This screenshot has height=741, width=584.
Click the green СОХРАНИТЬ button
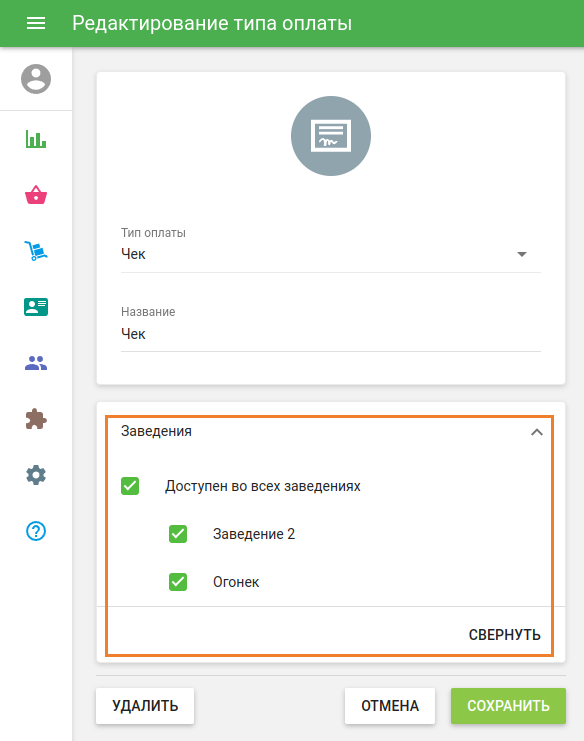(x=508, y=706)
